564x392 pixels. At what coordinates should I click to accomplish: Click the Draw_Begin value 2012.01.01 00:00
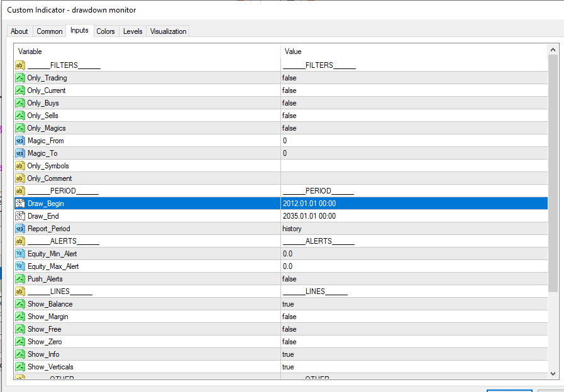pos(309,204)
